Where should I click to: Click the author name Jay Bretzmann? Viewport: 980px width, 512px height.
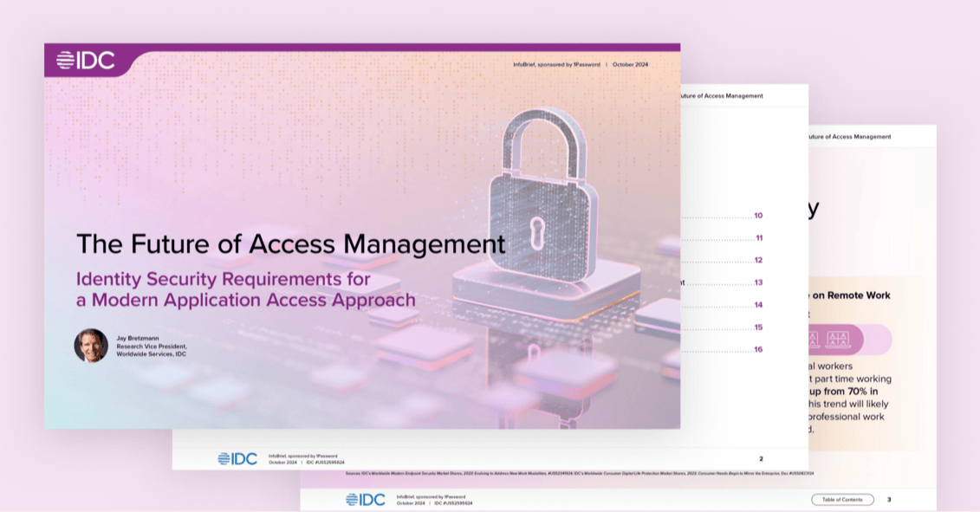[x=133, y=337]
